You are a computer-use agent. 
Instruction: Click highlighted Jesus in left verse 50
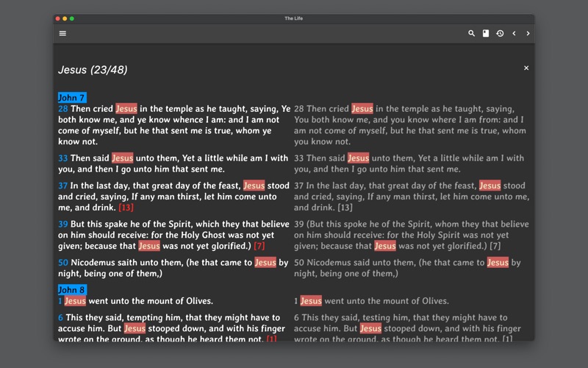point(265,262)
